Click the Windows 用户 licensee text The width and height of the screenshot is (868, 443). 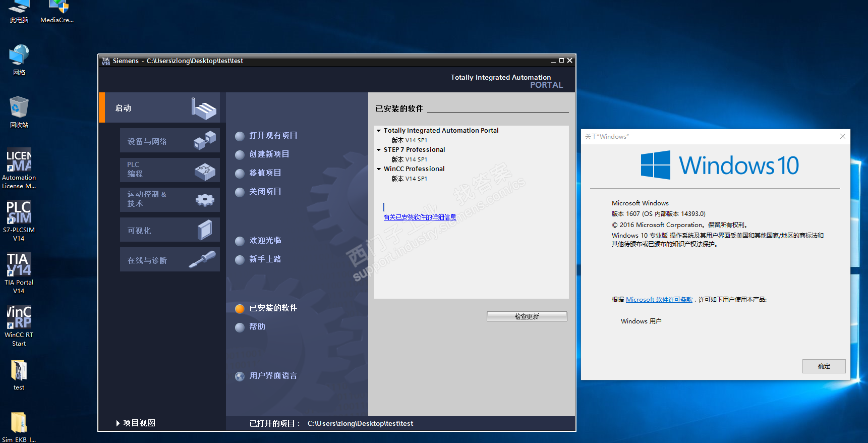pos(641,321)
